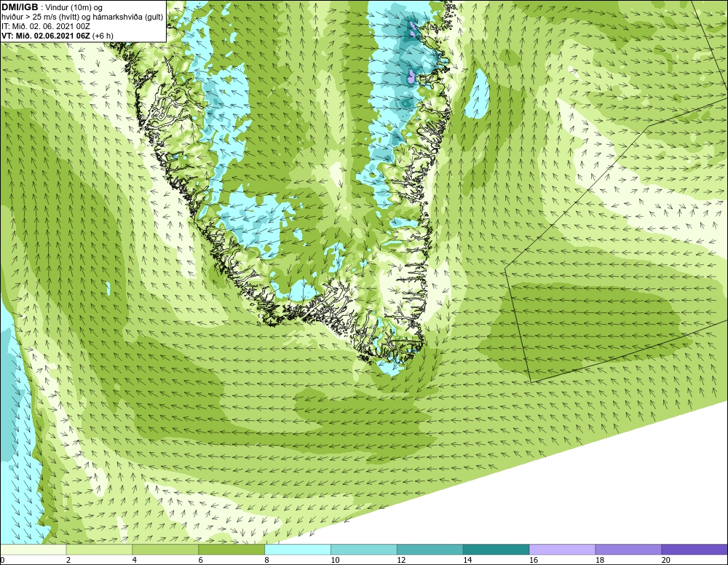Click the 2-4 m/s light green legend swatch
The width and height of the screenshot is (728, 565).
point(99,550)
